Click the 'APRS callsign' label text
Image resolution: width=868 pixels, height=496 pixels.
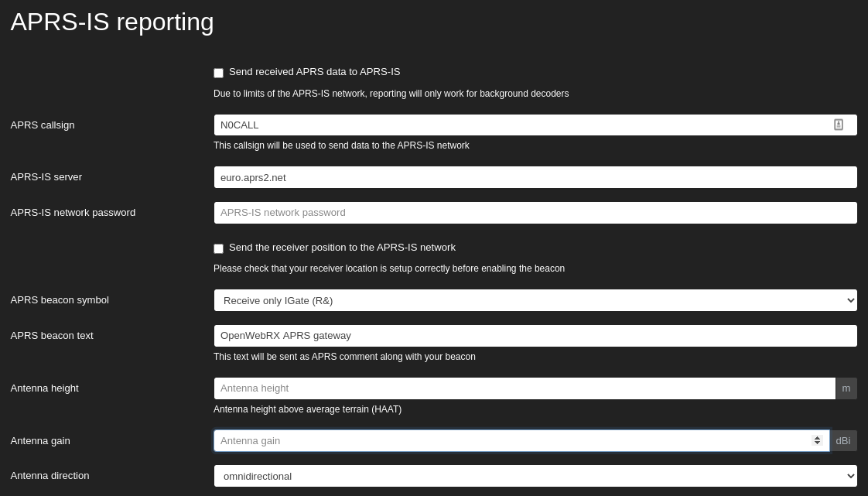(42, 125)
